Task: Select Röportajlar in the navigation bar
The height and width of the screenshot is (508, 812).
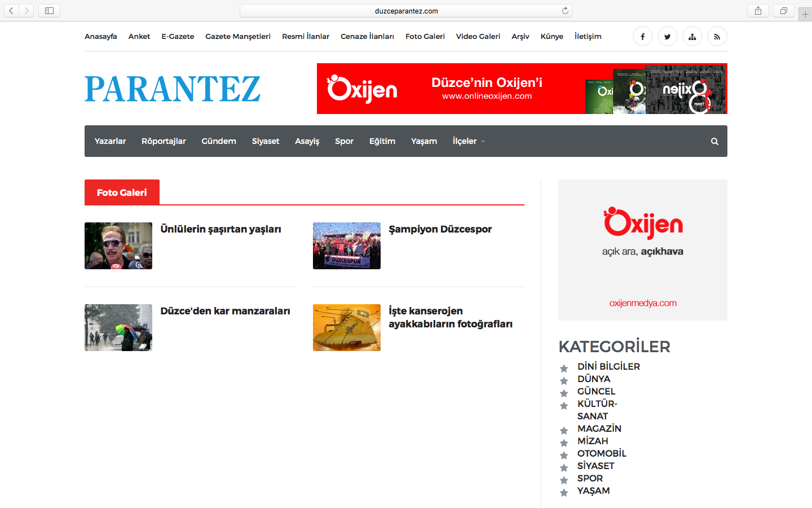Action: (164, 141)
